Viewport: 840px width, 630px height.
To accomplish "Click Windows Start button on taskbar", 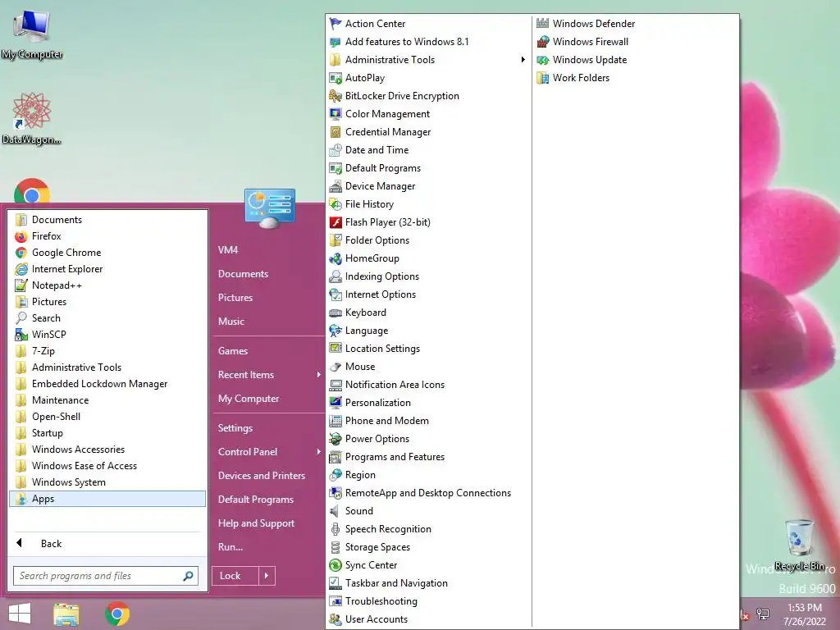I will click(20, 614).
